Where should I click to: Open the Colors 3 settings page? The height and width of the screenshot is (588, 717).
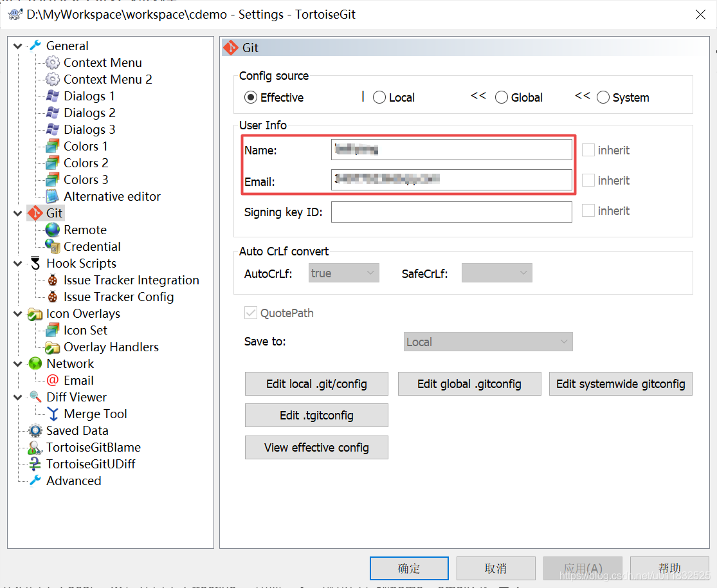point(86,179)
